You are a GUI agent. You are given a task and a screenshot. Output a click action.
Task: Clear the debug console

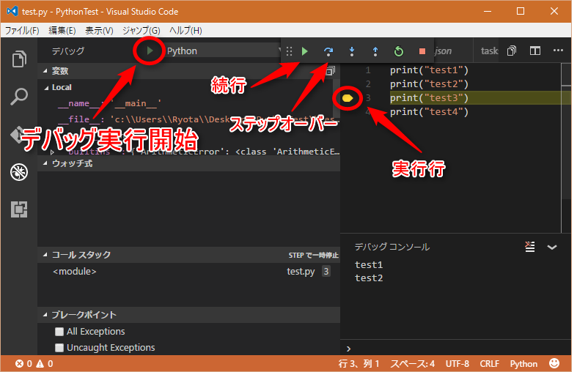coord(530,247)
